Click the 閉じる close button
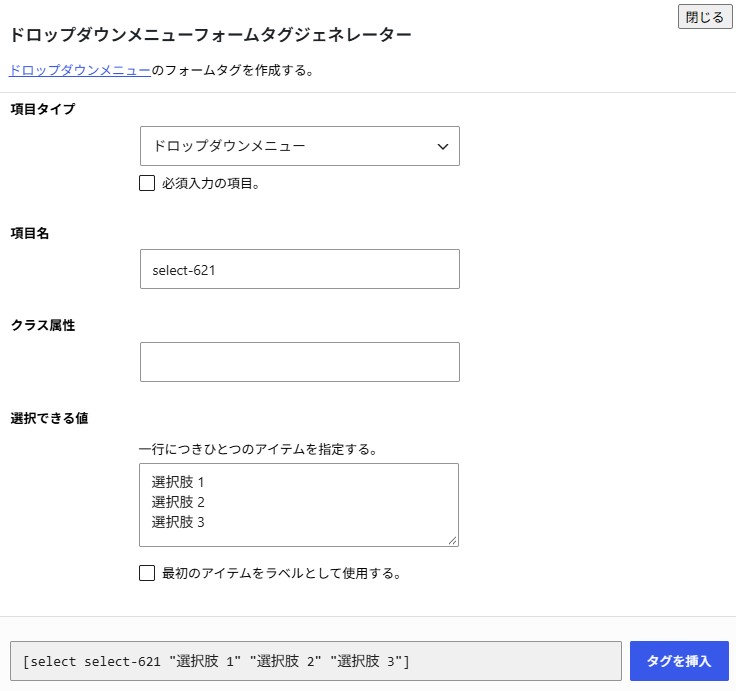This screenshot has height=691, width=736. pyautogui.click(x=705, y=17)
